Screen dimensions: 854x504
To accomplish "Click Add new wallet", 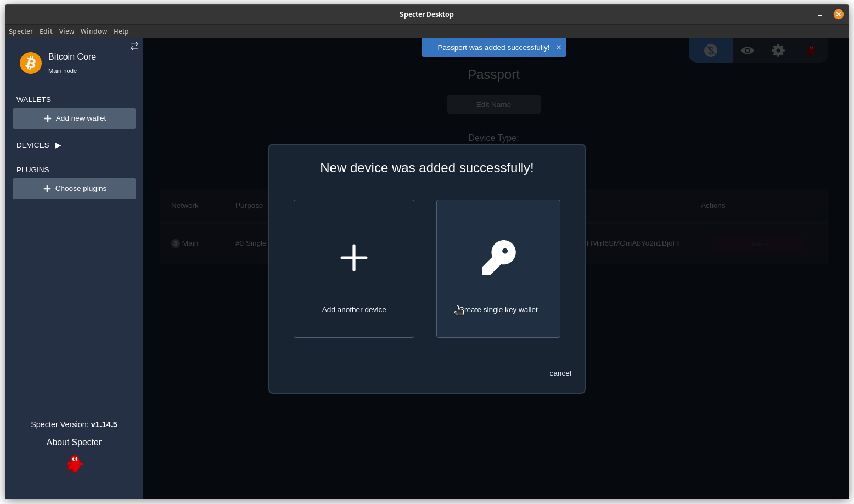I will [74, 118].
